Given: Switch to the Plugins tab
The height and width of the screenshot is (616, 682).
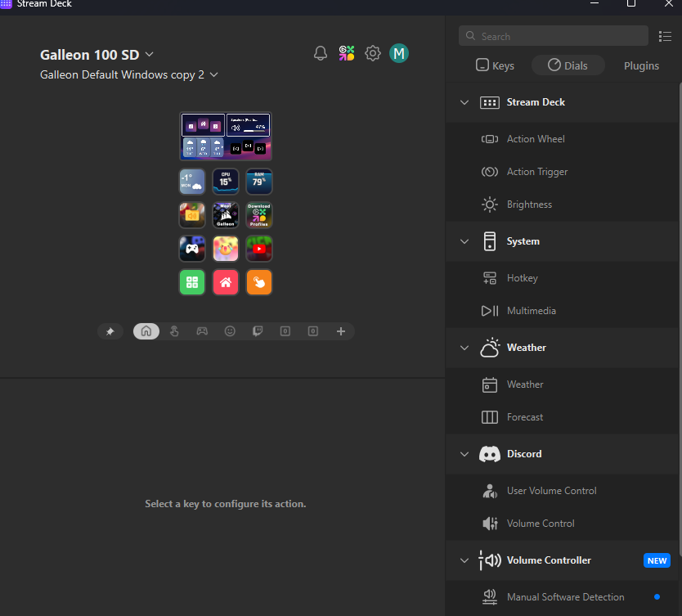Looking at the screenshot, I should tap(641, 65).
